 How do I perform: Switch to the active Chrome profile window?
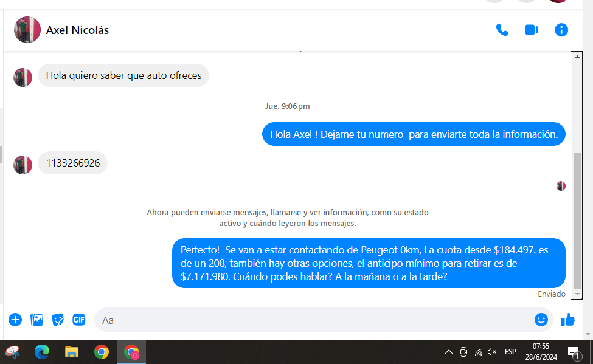tap(131, 352)
